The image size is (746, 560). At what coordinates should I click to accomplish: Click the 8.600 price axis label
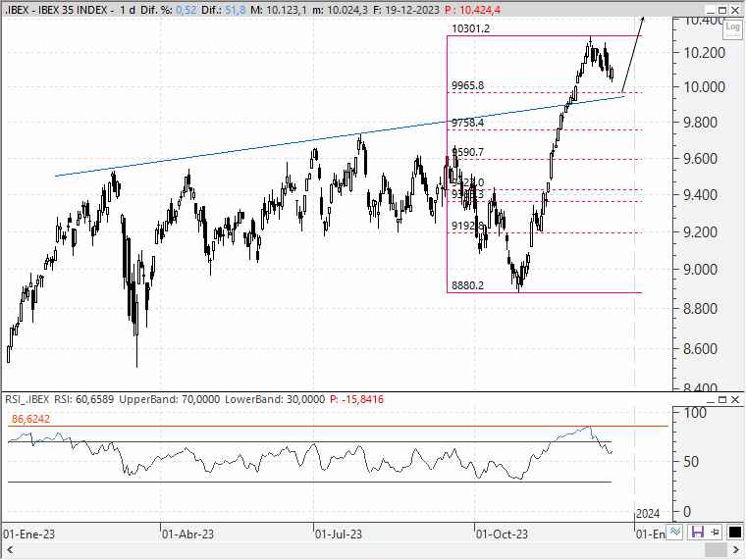(x=700, y=349)
